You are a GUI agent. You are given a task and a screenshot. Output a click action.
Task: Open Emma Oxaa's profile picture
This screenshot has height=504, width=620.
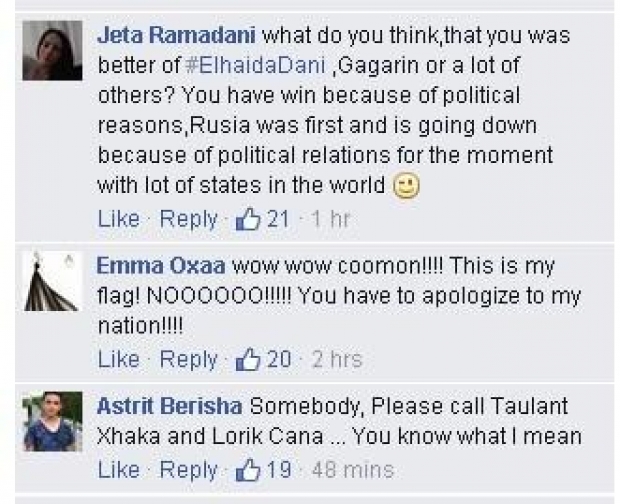click(x=52, y=281)
